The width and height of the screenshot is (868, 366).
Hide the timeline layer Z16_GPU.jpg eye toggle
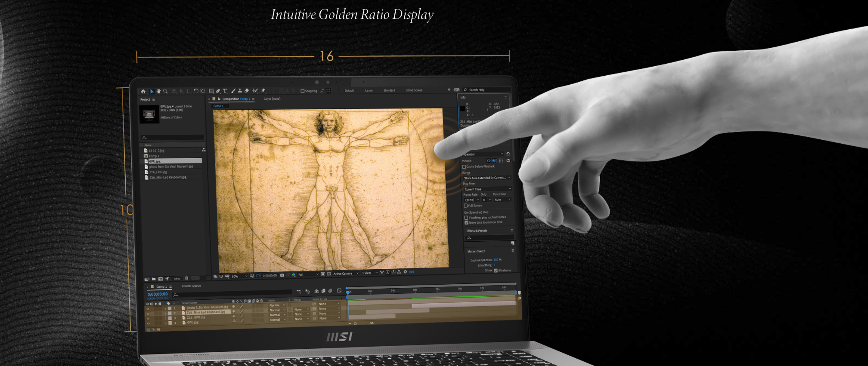click(x=148, y=318)
